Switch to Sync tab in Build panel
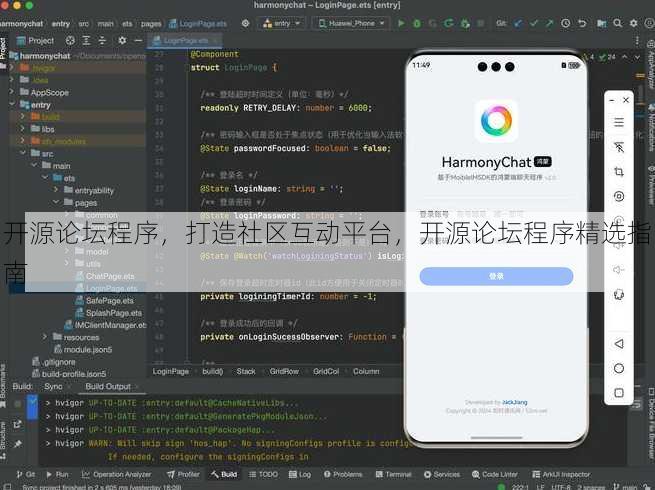The height and width of the screenshot is (490, 655). click(x=53, y=386)
